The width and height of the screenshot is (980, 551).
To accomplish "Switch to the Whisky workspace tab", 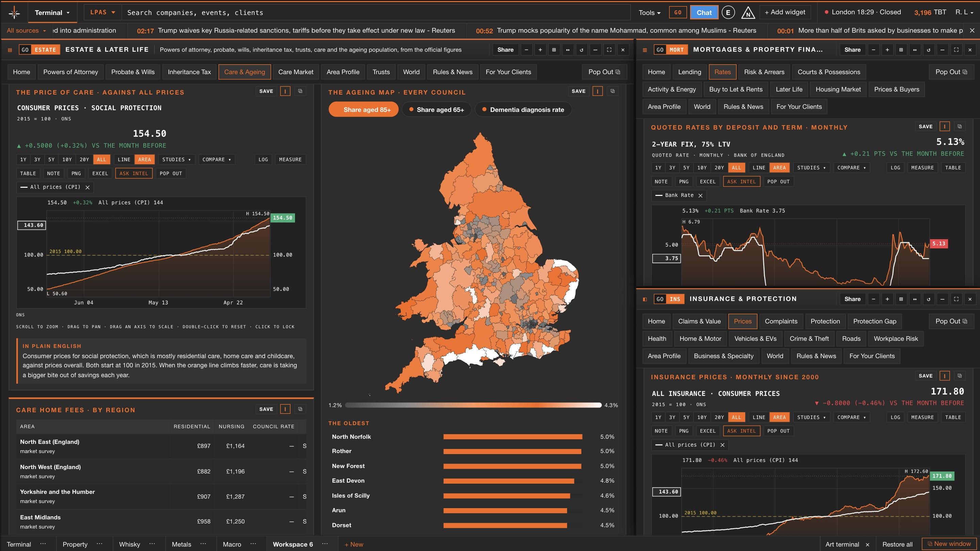I will coord(130,545).
